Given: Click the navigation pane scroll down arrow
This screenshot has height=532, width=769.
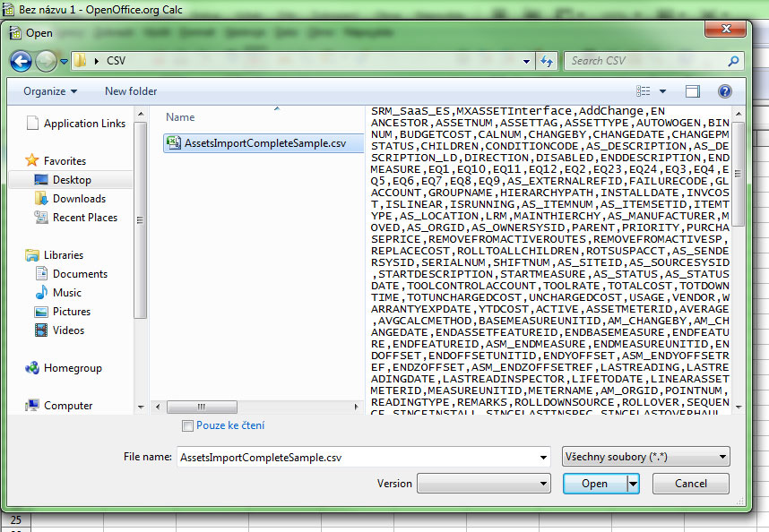Looking at the screenshot, I should 141,407.
